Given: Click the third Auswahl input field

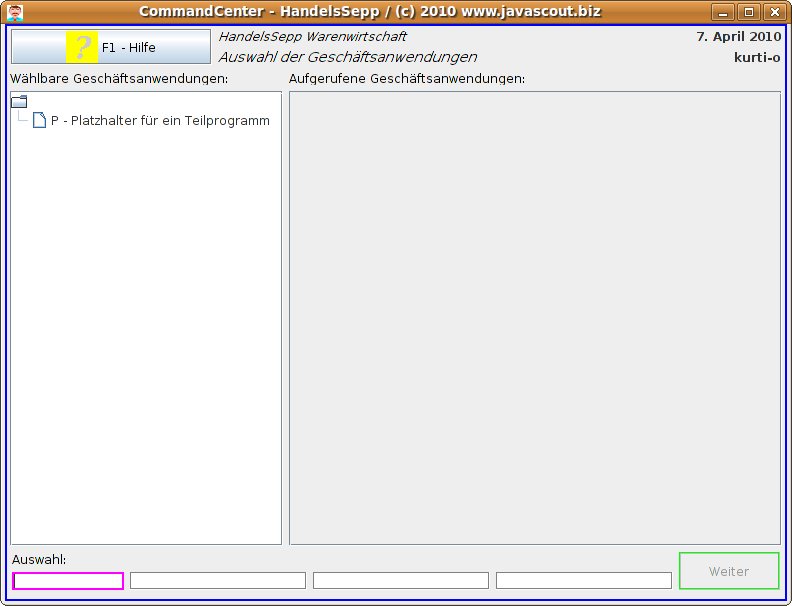Looking at the screenshot, I should pyautogui.click(x=400, y=581).
